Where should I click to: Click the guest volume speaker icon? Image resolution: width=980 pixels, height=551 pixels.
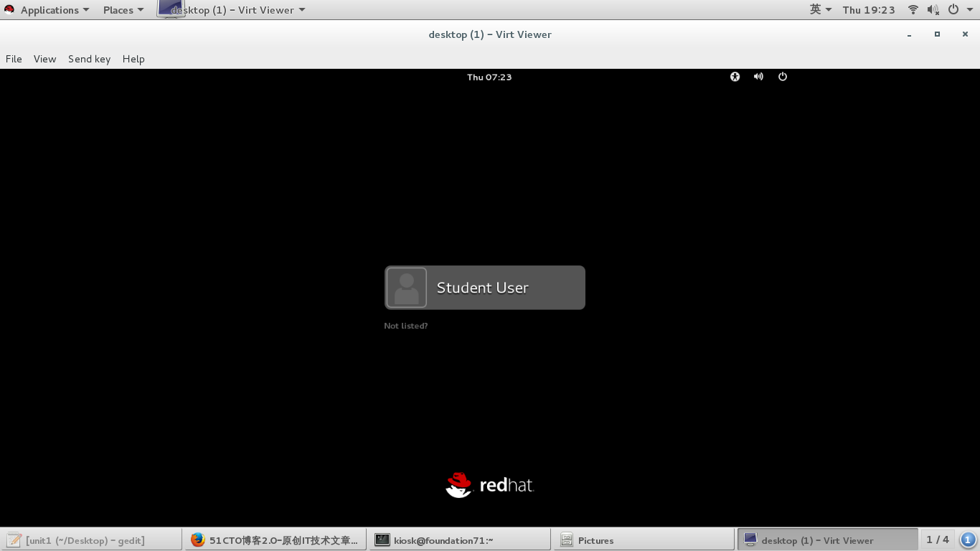click(758, 77)
